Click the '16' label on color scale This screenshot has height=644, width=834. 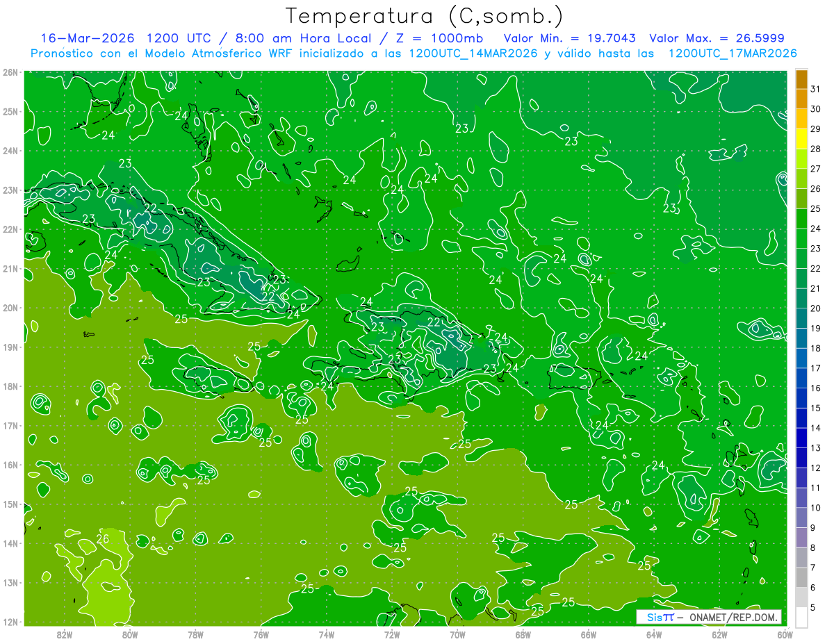click(816, 388)
